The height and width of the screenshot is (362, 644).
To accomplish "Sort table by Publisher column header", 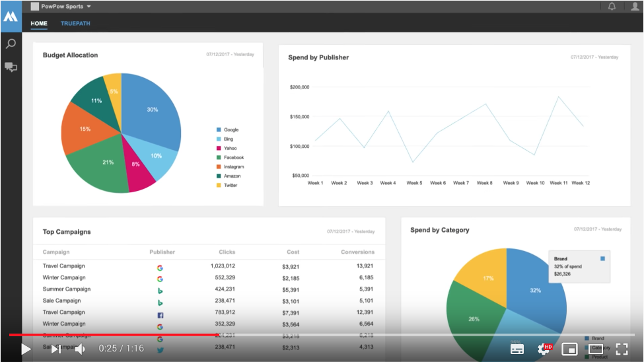I will point(162,252).
